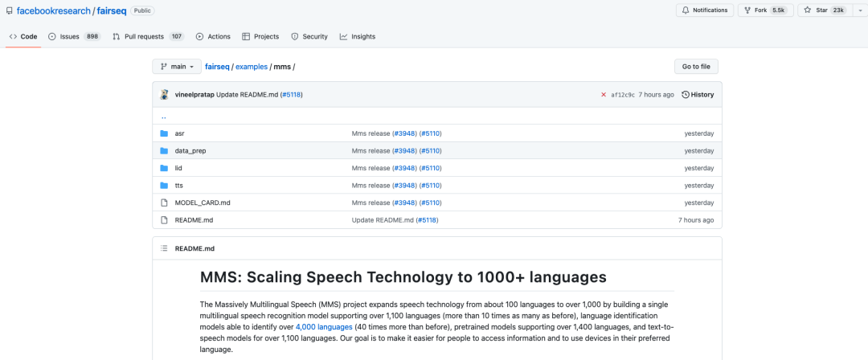Viewport: 868px width, 360px height.
Task: Click the lid folder icon
Action: 164,168
